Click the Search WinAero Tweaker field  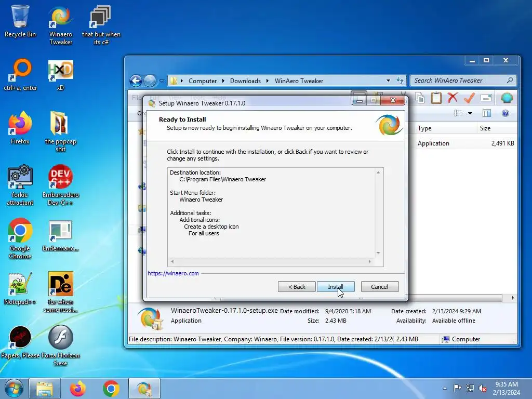click(463, 81)
